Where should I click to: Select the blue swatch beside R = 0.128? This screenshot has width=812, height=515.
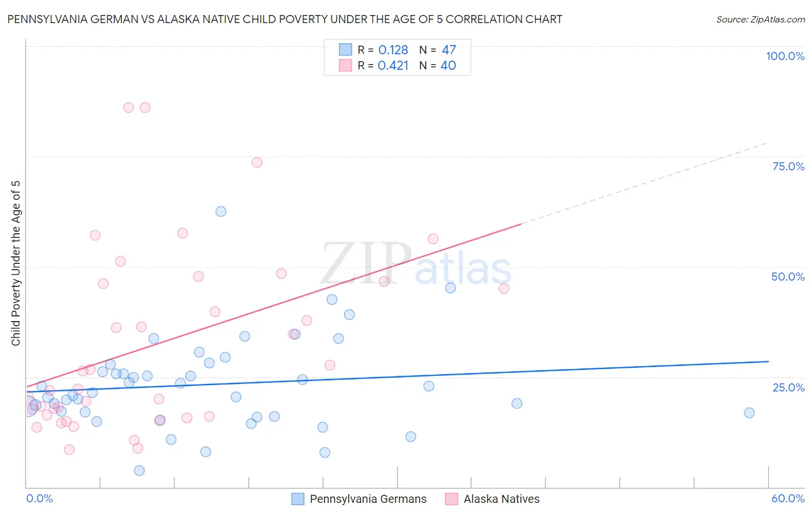[345, 50]
